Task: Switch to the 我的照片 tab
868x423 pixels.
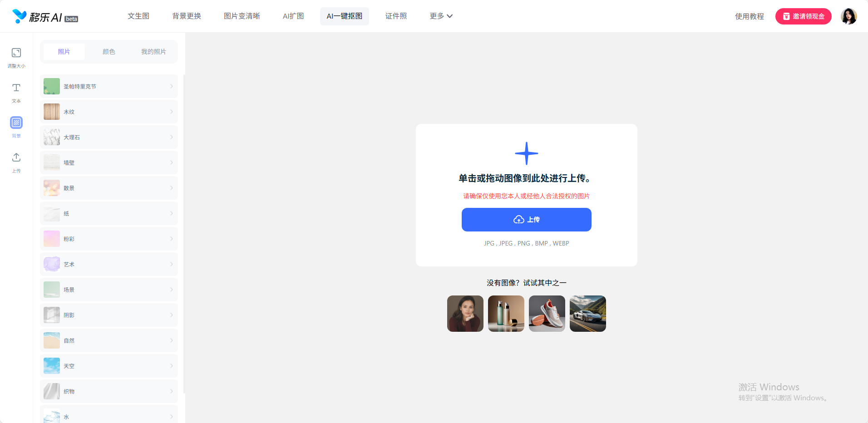Action: click(153, 52)
